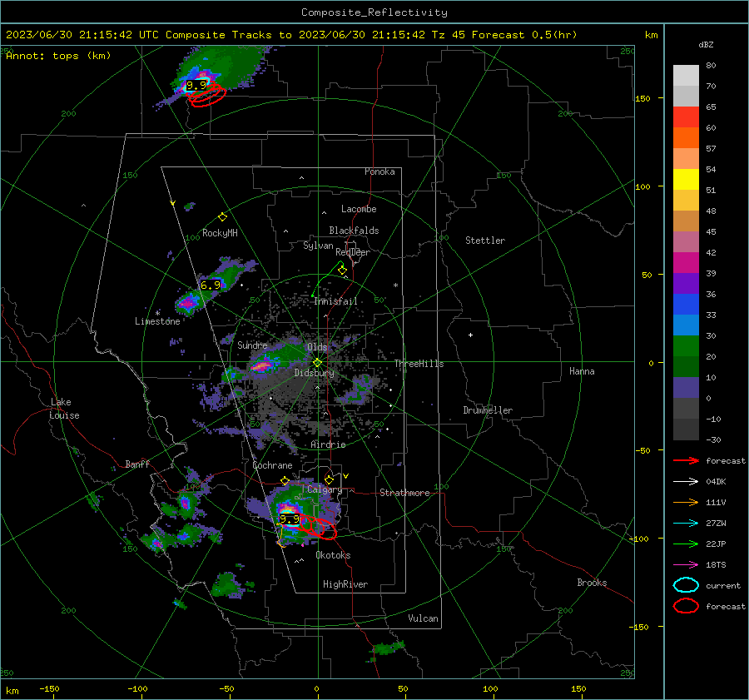Click the 9.9 storm top label near Calgary
Screen dimensions: 749x700
290,519
